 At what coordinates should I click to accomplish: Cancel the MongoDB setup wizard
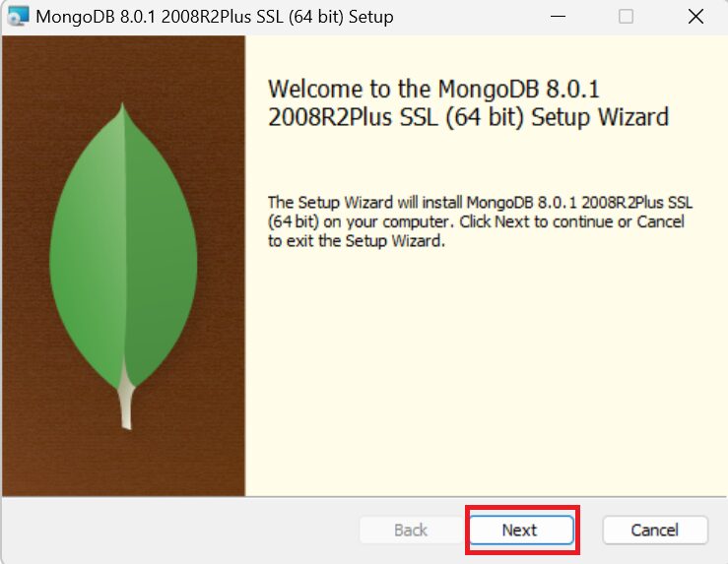click(x=655, y=530)
